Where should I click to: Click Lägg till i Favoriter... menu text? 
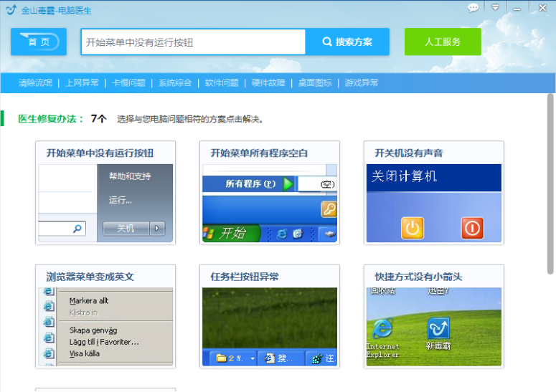[x=104, y=342]
